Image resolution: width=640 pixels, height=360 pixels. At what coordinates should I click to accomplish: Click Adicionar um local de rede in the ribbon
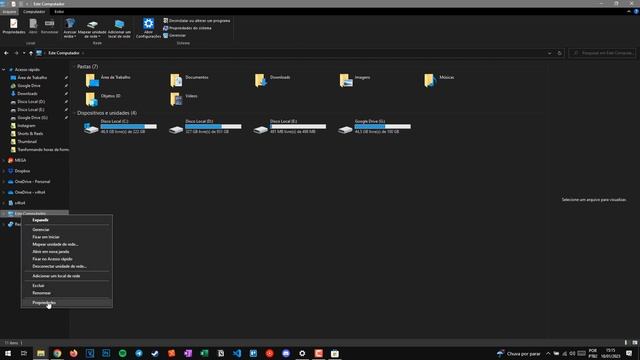[119, 28]
